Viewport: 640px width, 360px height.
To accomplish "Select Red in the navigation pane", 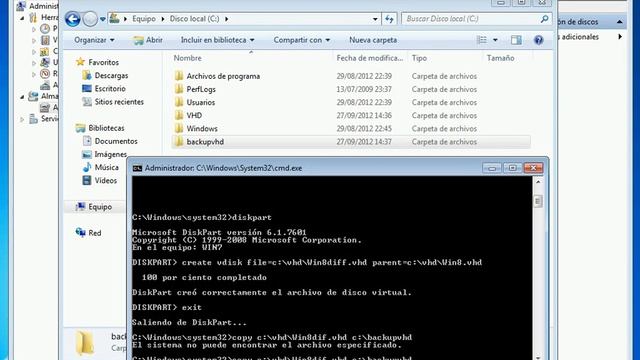I will coord(94,233).
